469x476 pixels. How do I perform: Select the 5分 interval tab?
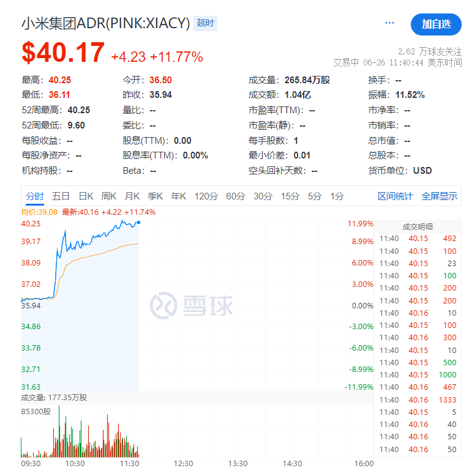coord(315,196)
